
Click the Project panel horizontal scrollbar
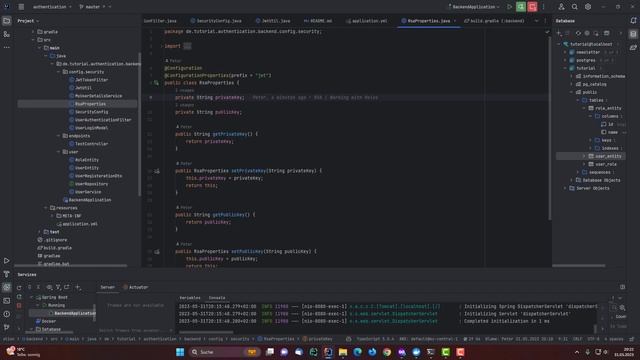[x=71, y=266]
